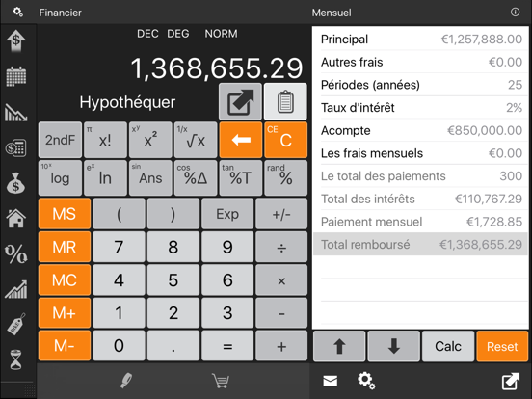532x399 pixels.
Task: Clear with the CE C key
Action: (285, 140)
